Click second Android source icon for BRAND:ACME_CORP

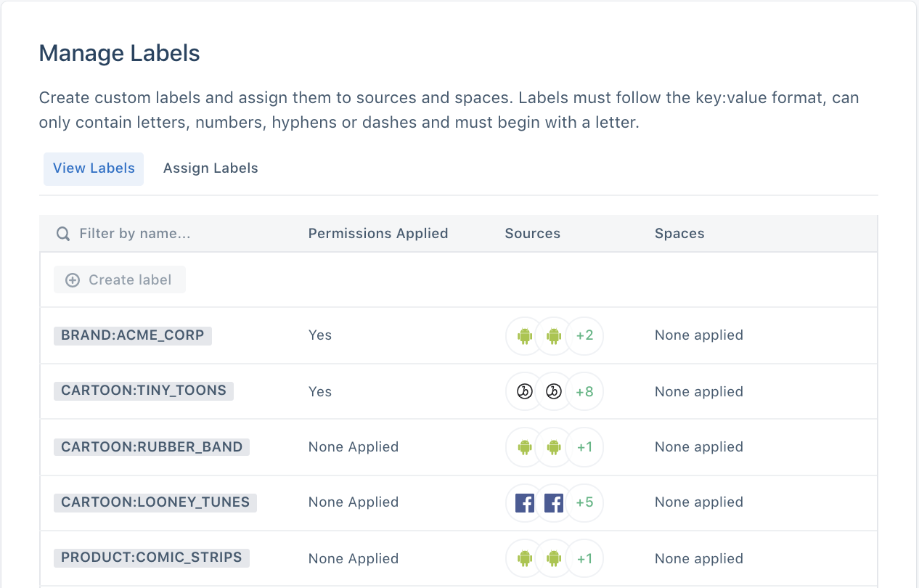(x=554, y=335)
